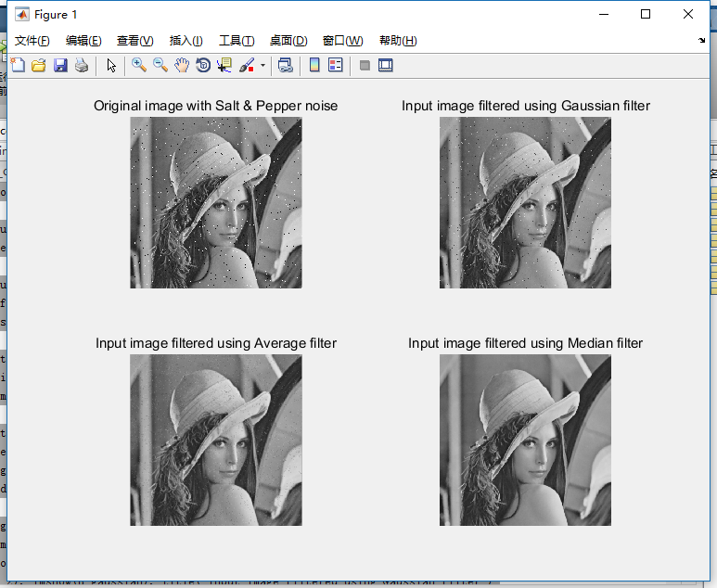The width and height of the screenshot is (717, 588).
Task: Open the 桌面(D) menu
Action: 288,41
